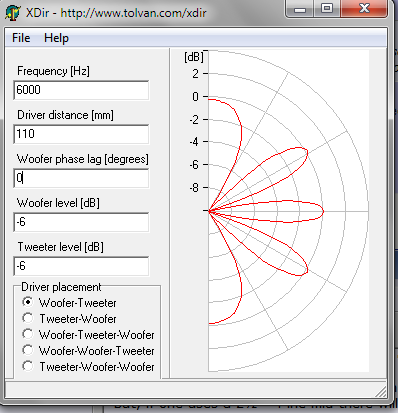Open the Help menu
This screenshot has width=398, height=413.
(x=56, y=38)
